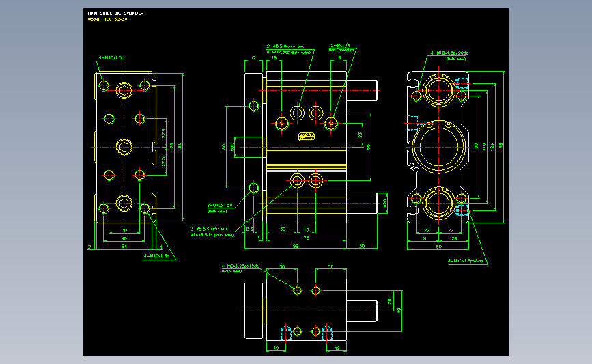Click the 'ø14x8.5dp' counter bore note
The image size is (592, 364).
pos(212,235)
